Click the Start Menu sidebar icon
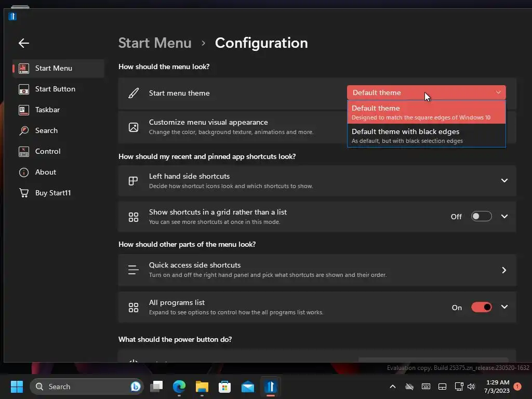Image resolution: width=532 pixels, height=399 pixels. [x=24, y=68]
